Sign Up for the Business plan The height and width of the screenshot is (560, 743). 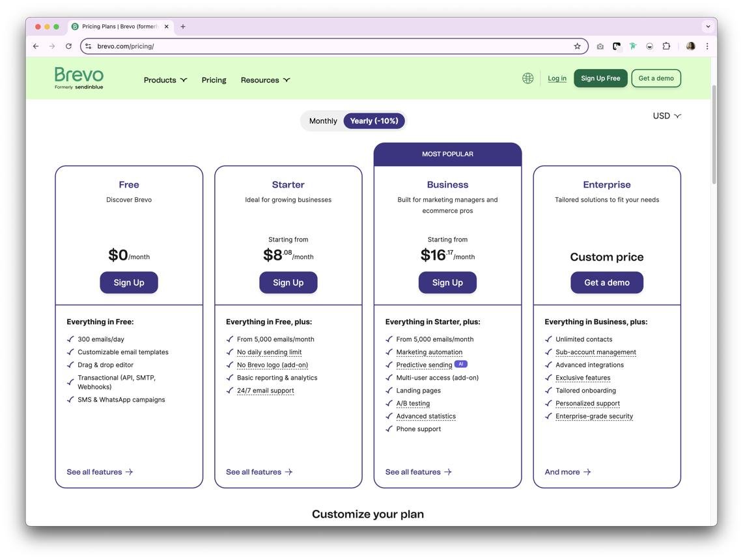[447, 283]
